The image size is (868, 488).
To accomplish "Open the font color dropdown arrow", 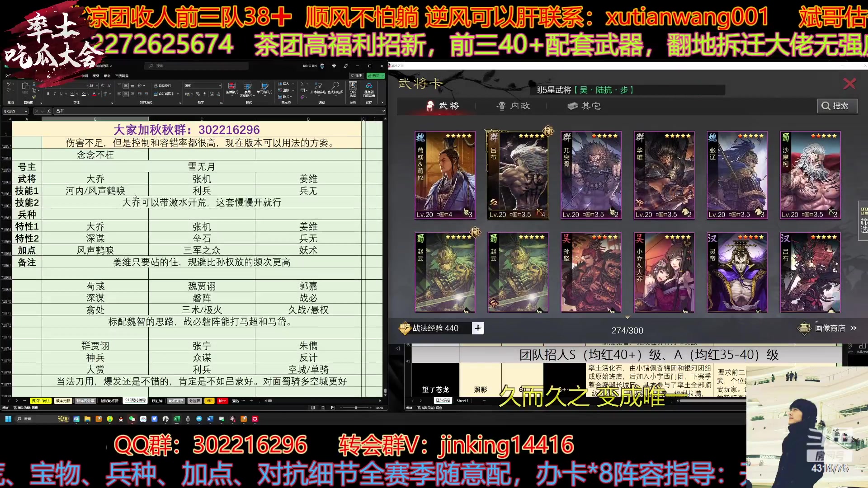I will pyautogui.click(x=99, y=94).
